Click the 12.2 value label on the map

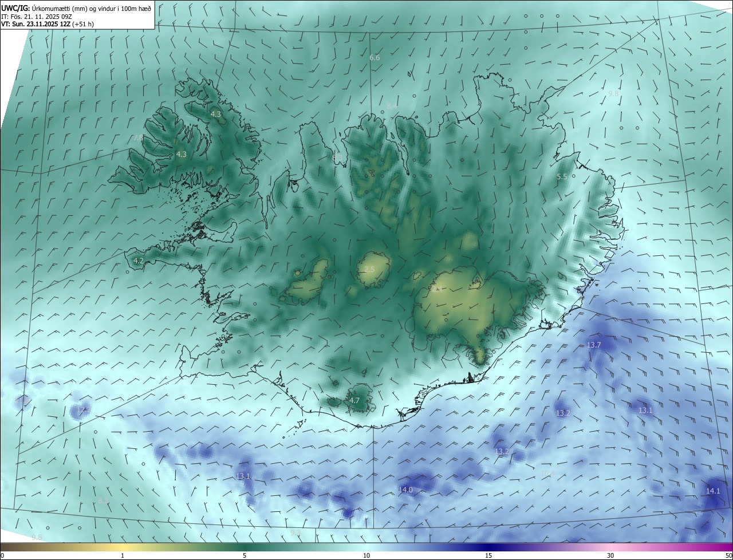(x=82, y=411)
